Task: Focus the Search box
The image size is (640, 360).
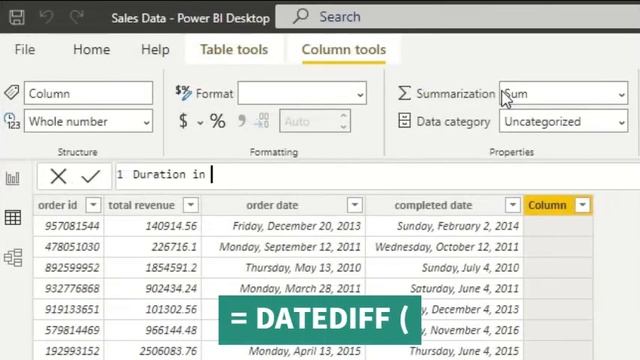Action: (458, 17)
